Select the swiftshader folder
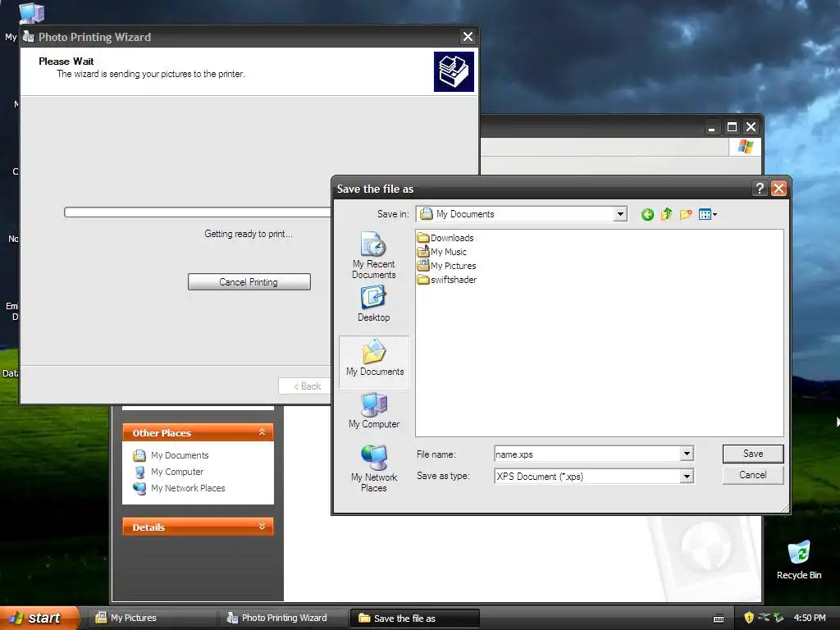840x630 pixels. (x=447, y=280)
